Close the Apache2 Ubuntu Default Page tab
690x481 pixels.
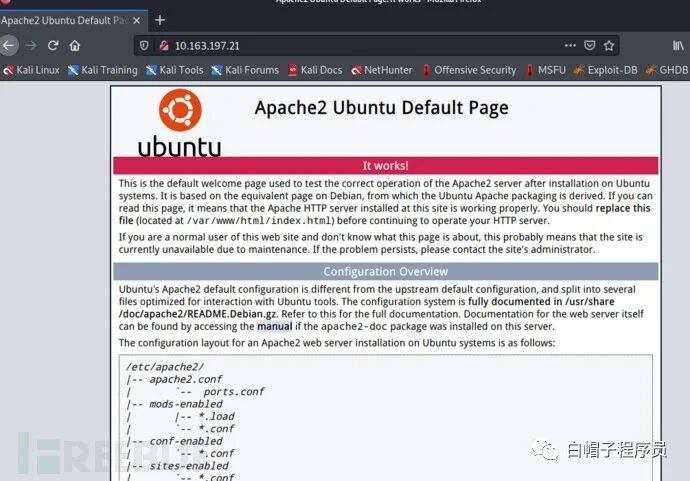(x=137, y=21)
